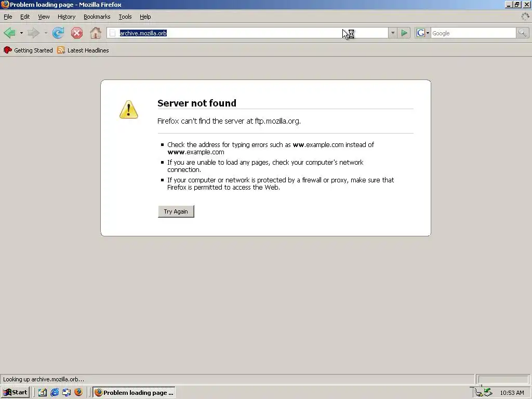Click the Try Again button
This screenshot has width=532, height=399.
176,211
